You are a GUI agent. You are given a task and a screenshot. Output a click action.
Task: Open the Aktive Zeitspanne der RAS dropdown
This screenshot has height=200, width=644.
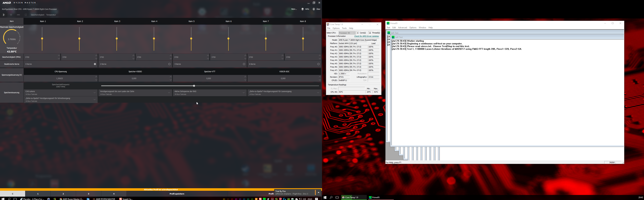[210, 93]
